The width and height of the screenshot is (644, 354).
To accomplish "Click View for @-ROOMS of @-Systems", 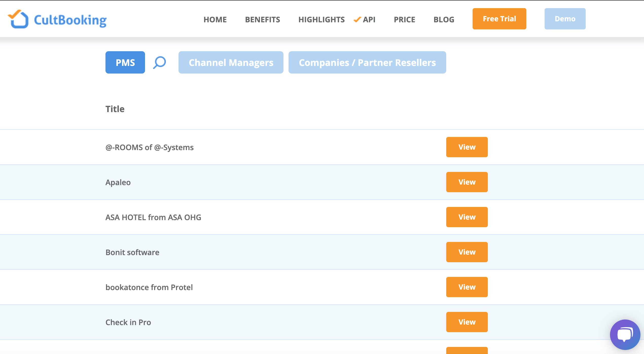I will 467,147.
